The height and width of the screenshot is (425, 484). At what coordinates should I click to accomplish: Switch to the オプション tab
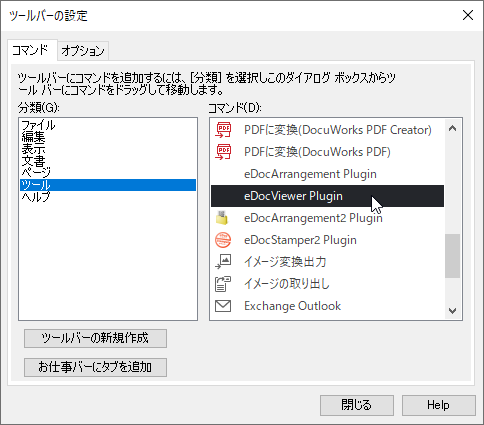point(83,51)
